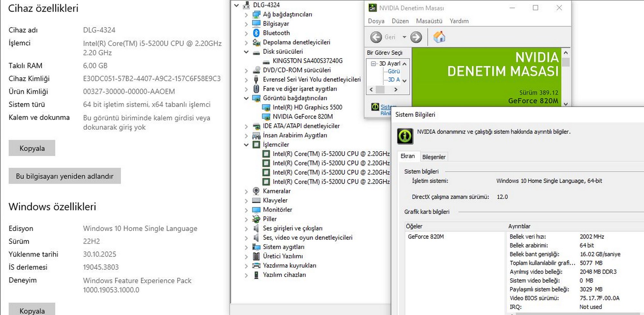Click the green forward arrow button
This screenshot has height=315, width=644.
[x=416, y=37]
